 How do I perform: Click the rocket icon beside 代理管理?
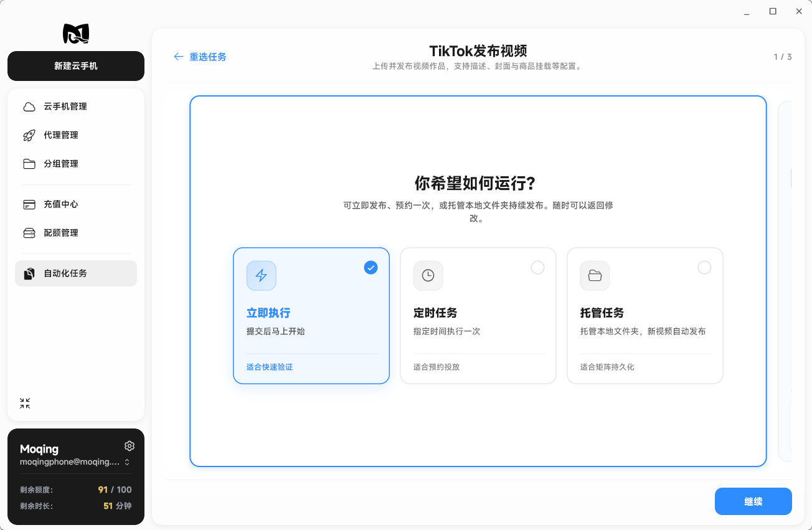29,135
